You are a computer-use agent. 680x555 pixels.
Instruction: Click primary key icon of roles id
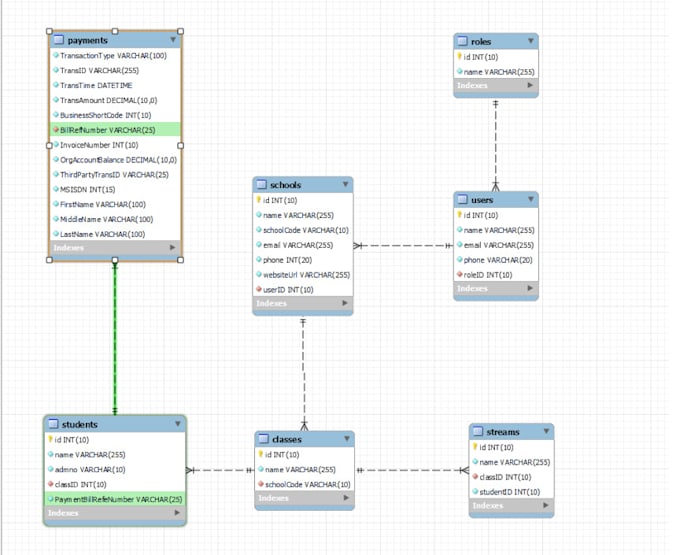[x=459, y=56]
